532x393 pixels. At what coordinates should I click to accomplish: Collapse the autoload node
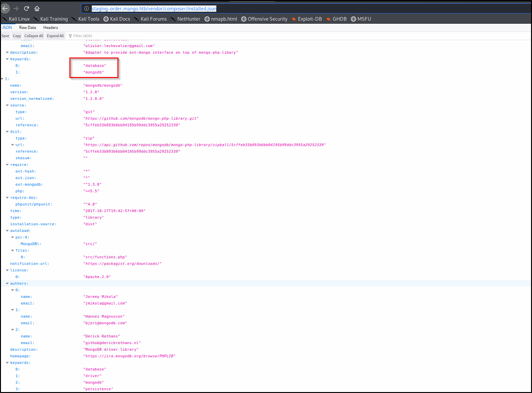(7, 230)
